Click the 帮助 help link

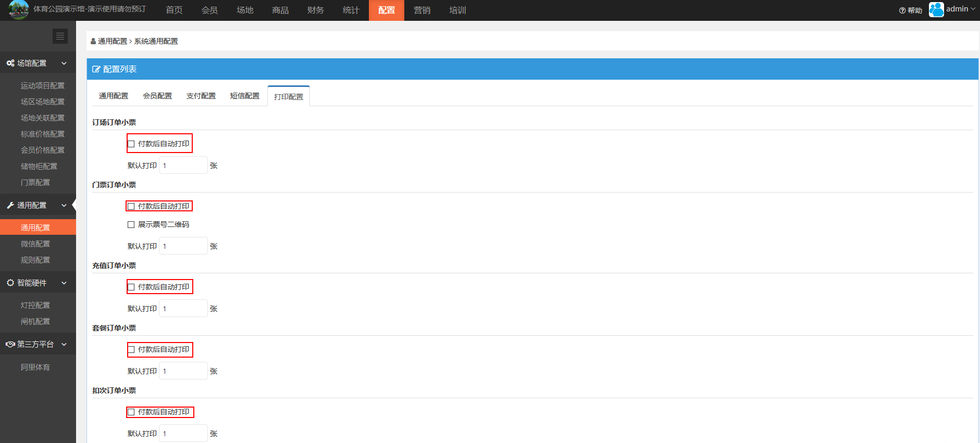click(x=914, y=10)
